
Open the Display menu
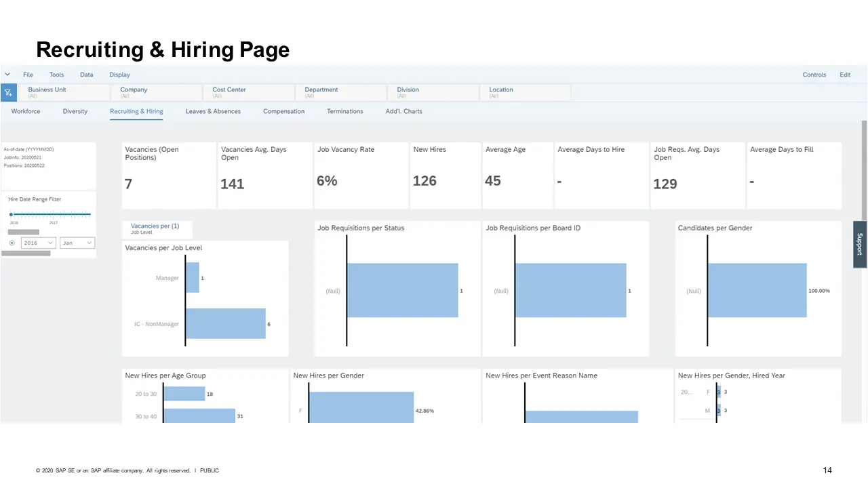pyautogui.click(x=119, y=75)
